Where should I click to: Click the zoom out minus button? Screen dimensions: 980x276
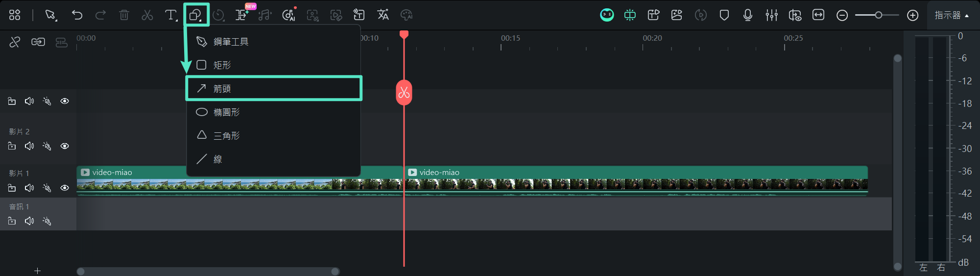(x=842, y=15)
